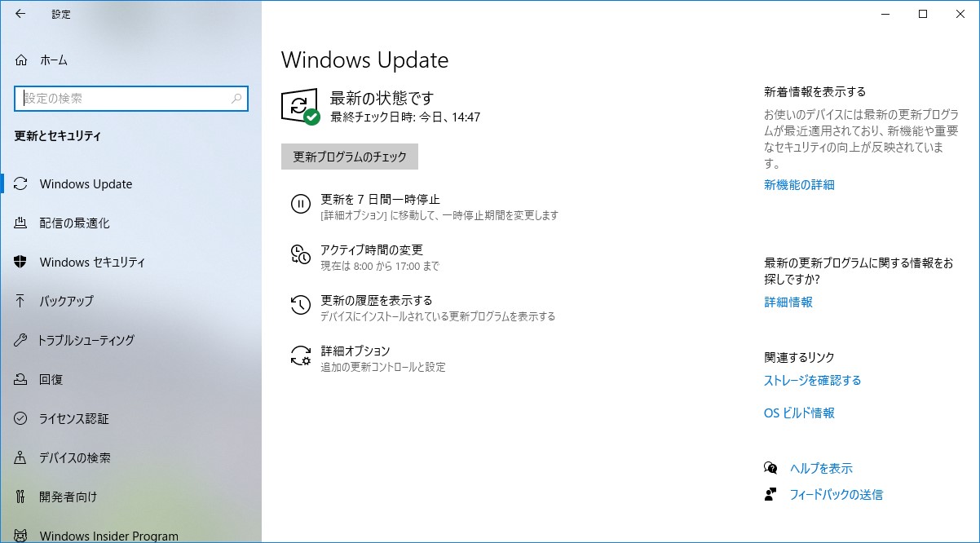Click the help chat bubble icon

click(x=770, y=468)
